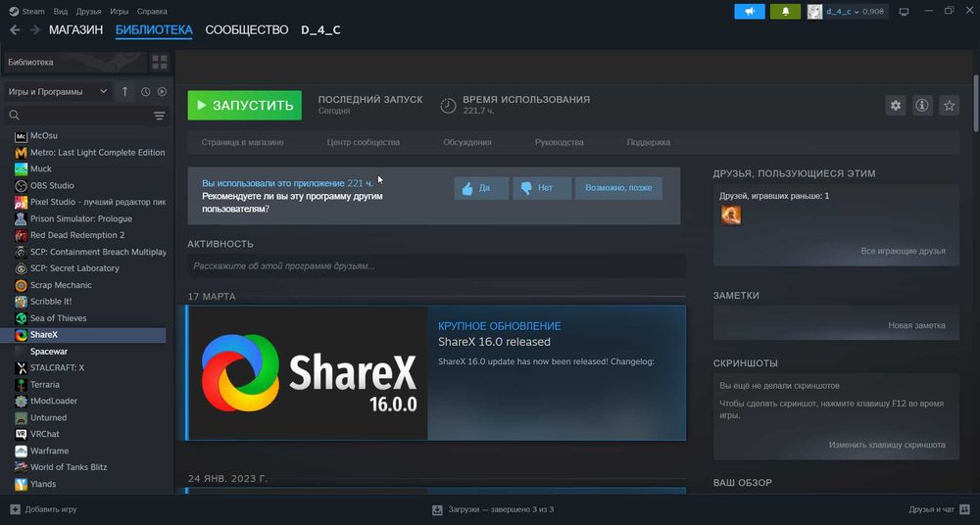Image resolution: width=980 pixels, height=525 pixels.
Task: Expand the Игры и Программы dropdown
Action: pyautogui.click(x=58, y=92)
